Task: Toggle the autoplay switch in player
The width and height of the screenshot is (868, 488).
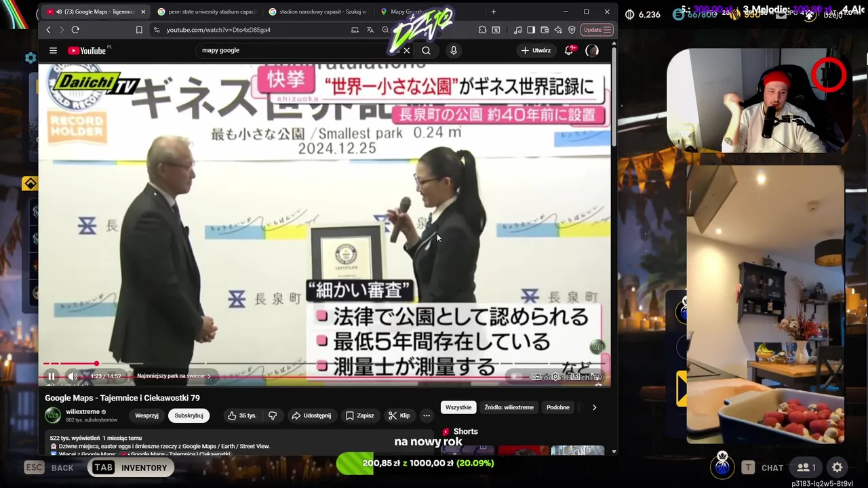Action: (517, 377)
